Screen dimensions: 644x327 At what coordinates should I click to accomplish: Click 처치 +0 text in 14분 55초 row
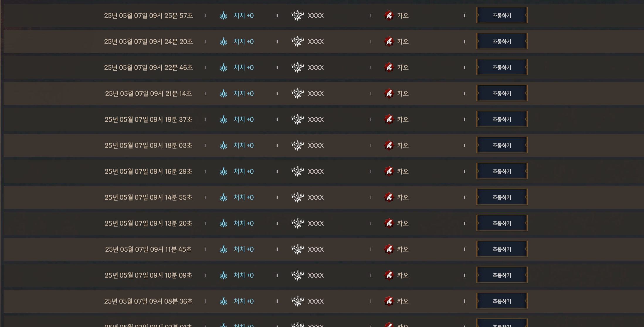click(243, 197)
